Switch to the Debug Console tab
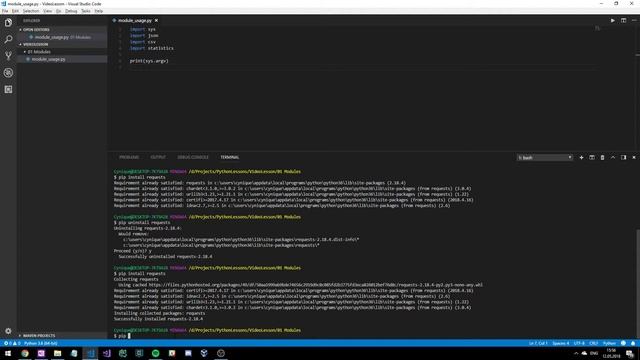 pos(193,158)
